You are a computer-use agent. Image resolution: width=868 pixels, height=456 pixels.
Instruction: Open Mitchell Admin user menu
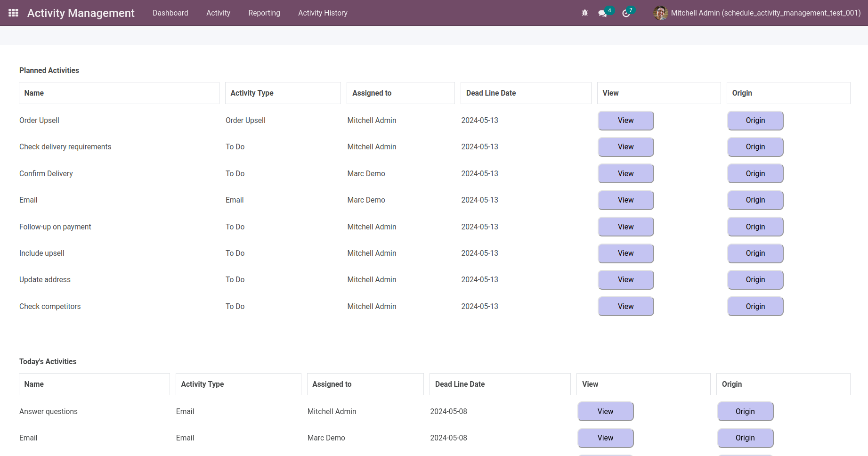point(765,13)
